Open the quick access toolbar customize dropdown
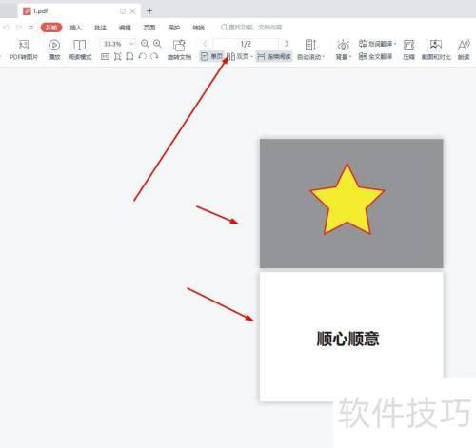The width and height of the screenshot is (476, 448). pyautogui.click(x=30, y=28)
